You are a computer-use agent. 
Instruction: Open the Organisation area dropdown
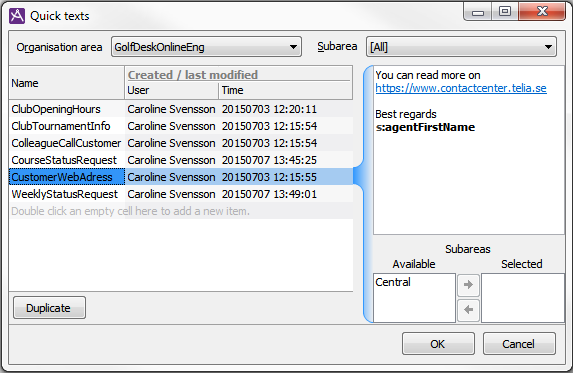pos(206,47)
